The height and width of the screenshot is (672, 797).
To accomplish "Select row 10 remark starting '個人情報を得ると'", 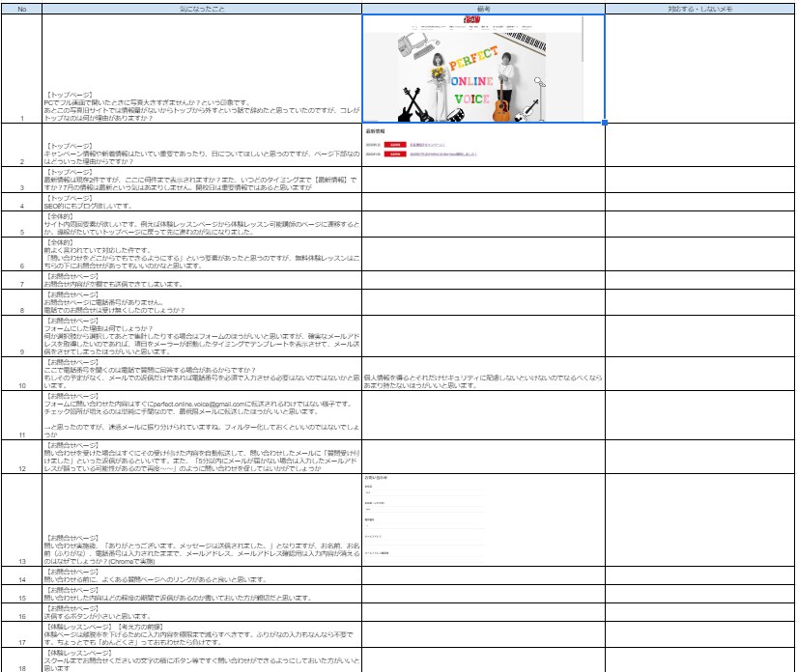I will coord(483,374).
